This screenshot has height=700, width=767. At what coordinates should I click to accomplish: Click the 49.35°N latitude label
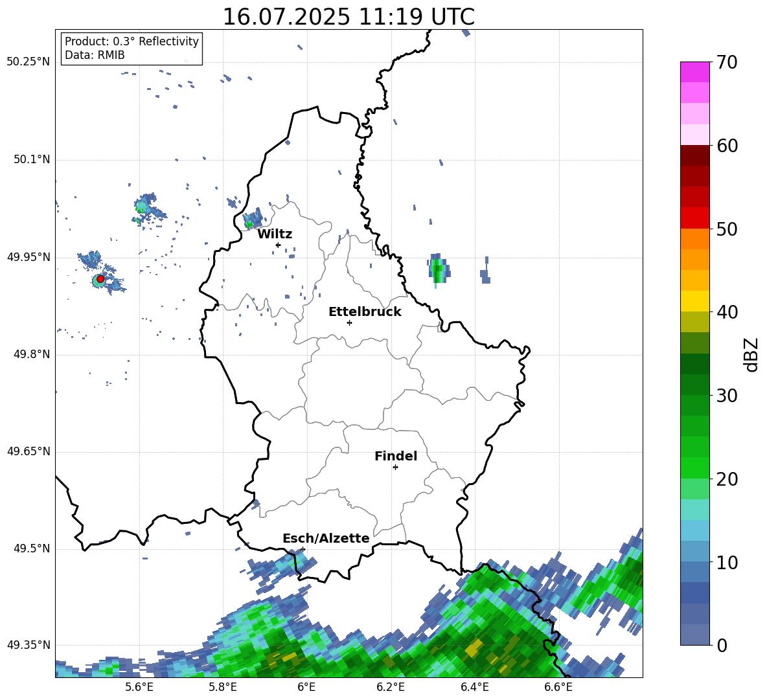29,645
